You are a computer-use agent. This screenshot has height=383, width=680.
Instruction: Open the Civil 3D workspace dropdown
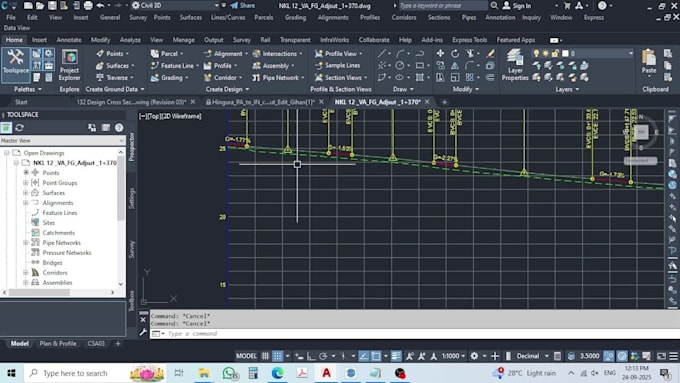175,6
